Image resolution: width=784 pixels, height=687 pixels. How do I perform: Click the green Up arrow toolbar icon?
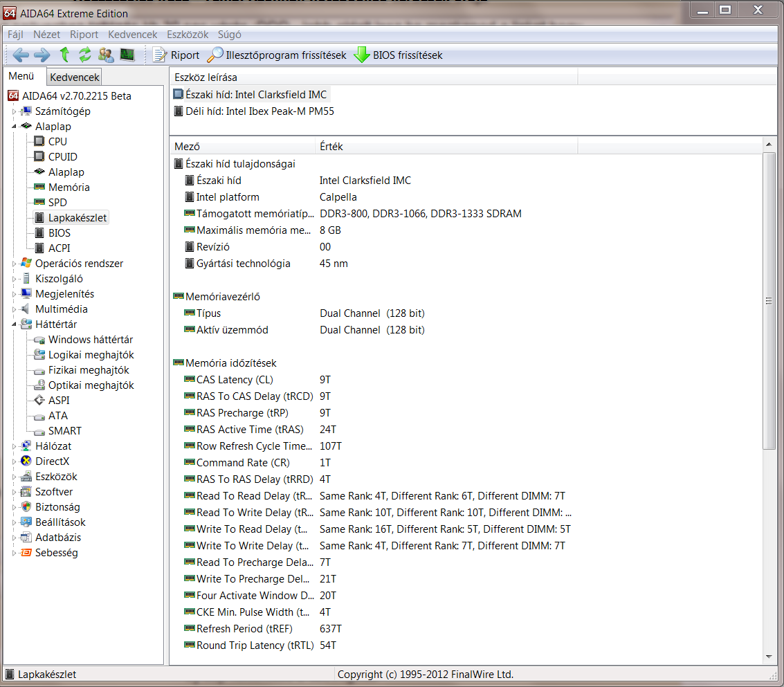64,55
